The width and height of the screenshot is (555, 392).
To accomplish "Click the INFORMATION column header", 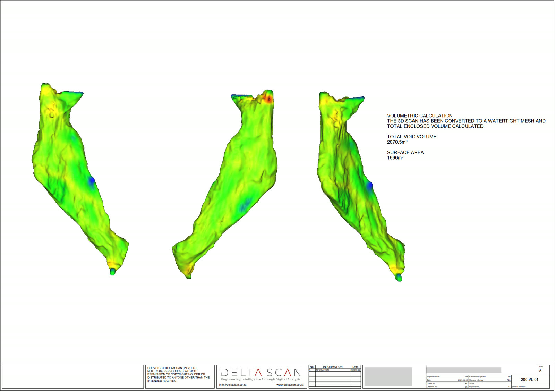I will pyautogui.click(x=333, y=367).
